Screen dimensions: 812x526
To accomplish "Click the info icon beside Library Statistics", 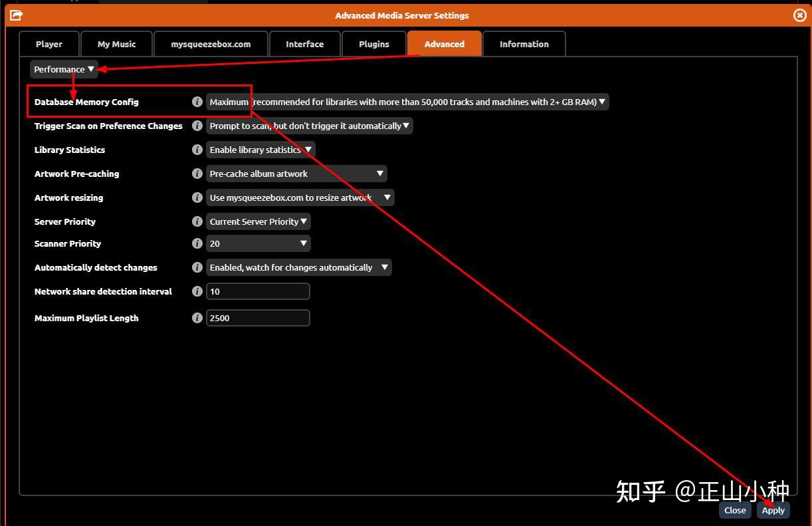I will (197, 150).
